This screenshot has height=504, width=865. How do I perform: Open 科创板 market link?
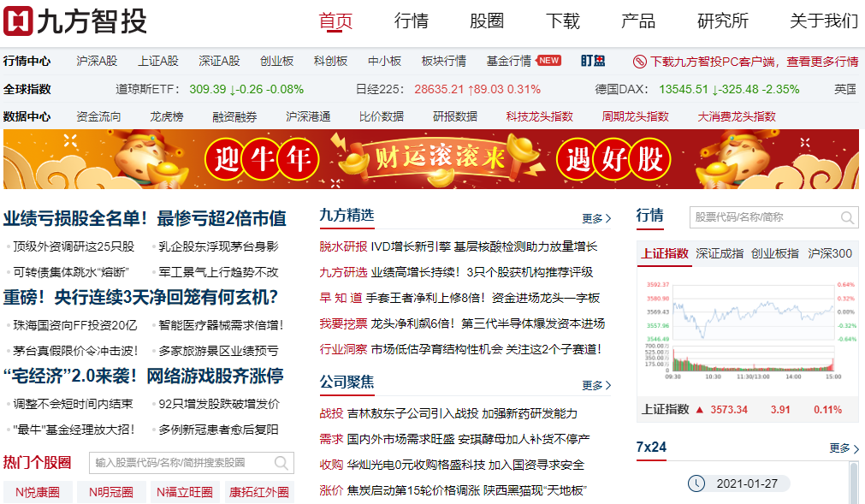tap(330, 62)
